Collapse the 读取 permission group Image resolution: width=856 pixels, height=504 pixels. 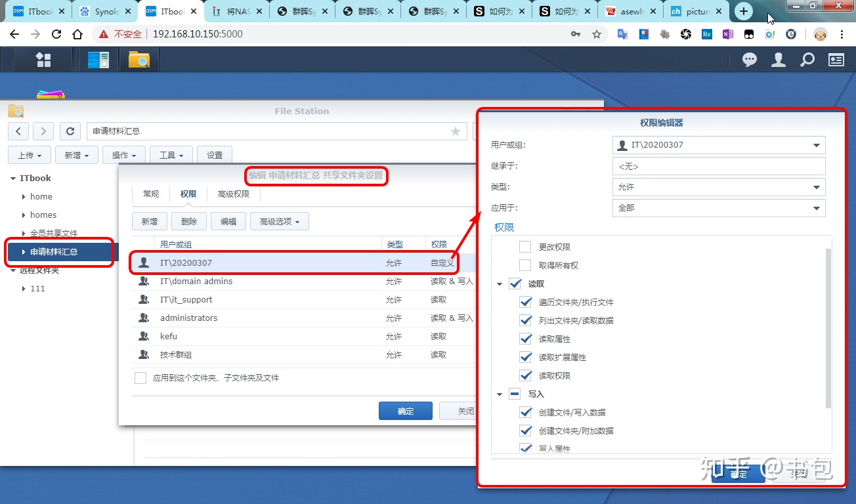500,284
